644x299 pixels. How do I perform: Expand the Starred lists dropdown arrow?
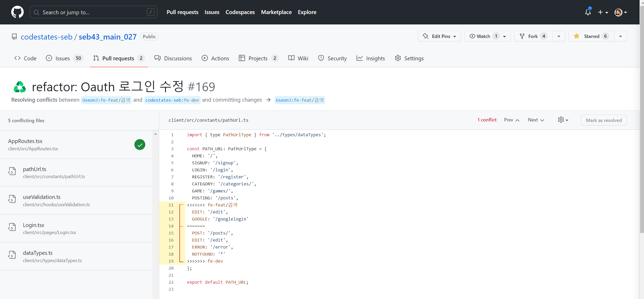pyautogui.click(x=621, y=36)
